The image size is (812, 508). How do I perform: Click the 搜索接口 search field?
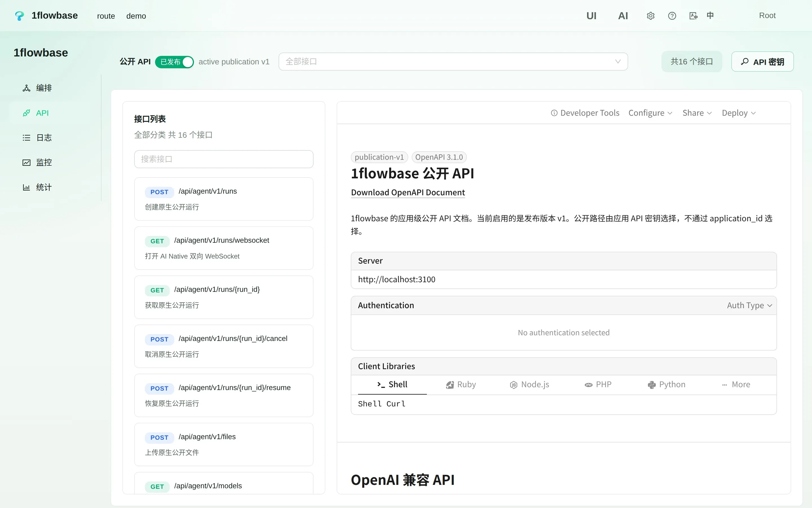224,159
